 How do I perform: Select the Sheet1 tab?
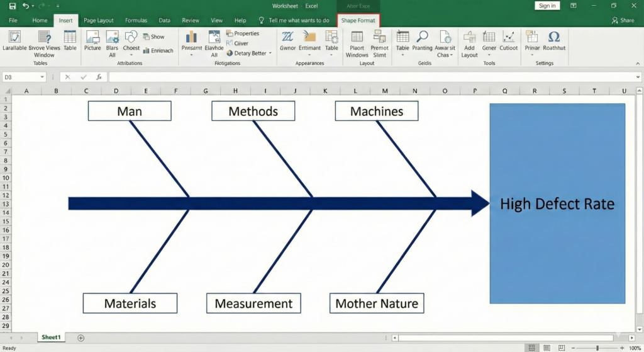click(51, 337)
